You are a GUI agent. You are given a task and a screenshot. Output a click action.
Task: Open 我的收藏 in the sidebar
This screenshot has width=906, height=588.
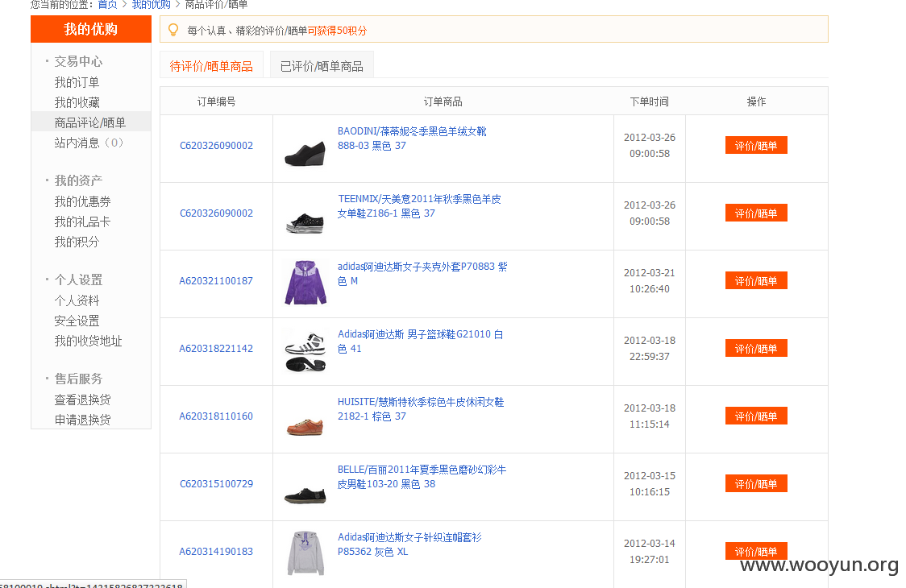pyautogui.click(x=77, y=102)
